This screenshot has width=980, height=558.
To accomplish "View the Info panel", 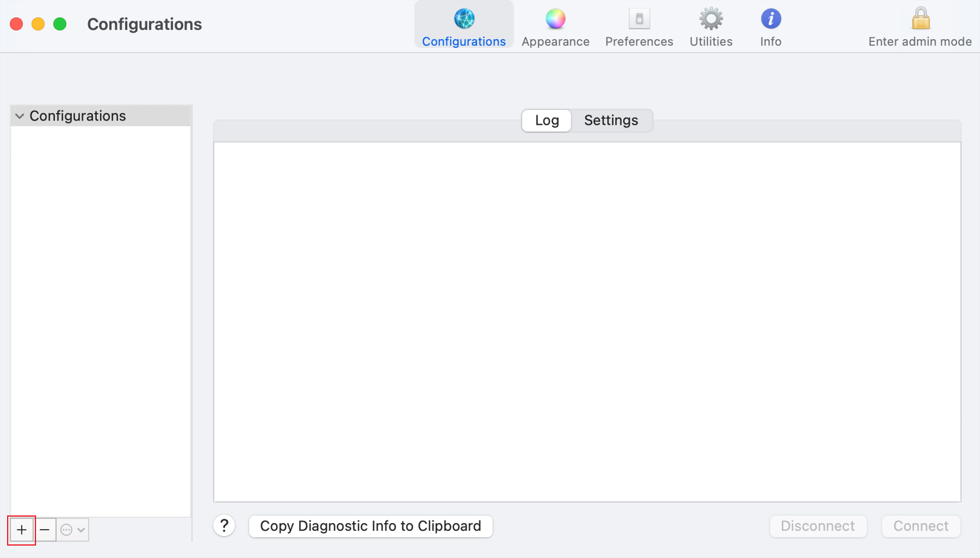I will [x=770, y=24].
